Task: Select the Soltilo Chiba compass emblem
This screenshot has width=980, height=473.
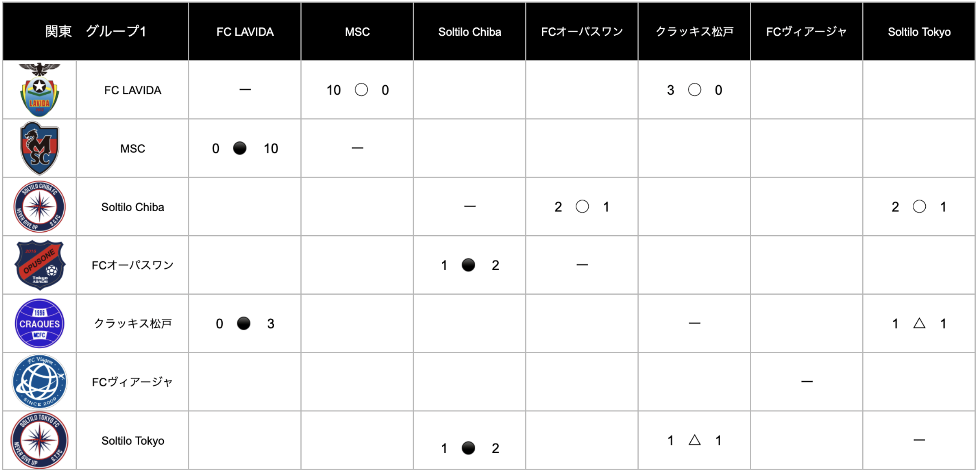Action: coord(40,207)
